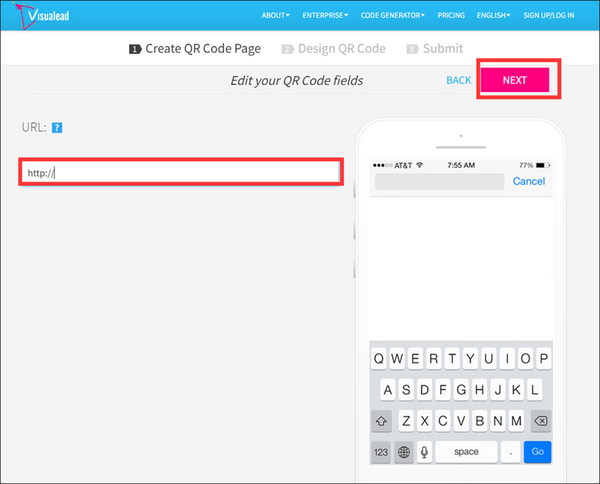This screenshot has height=484, width=600.
Task: Open the ENGLISH language dropdown
Action: click(493, 16)
